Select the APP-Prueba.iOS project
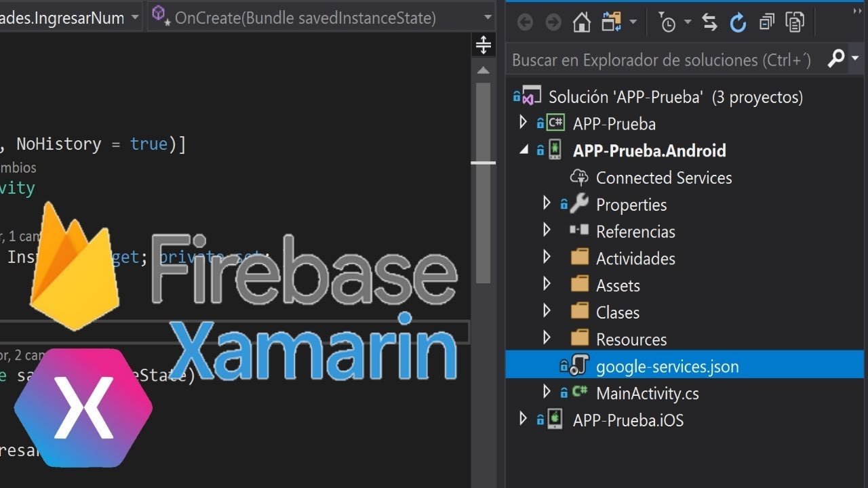 (628, 420)
